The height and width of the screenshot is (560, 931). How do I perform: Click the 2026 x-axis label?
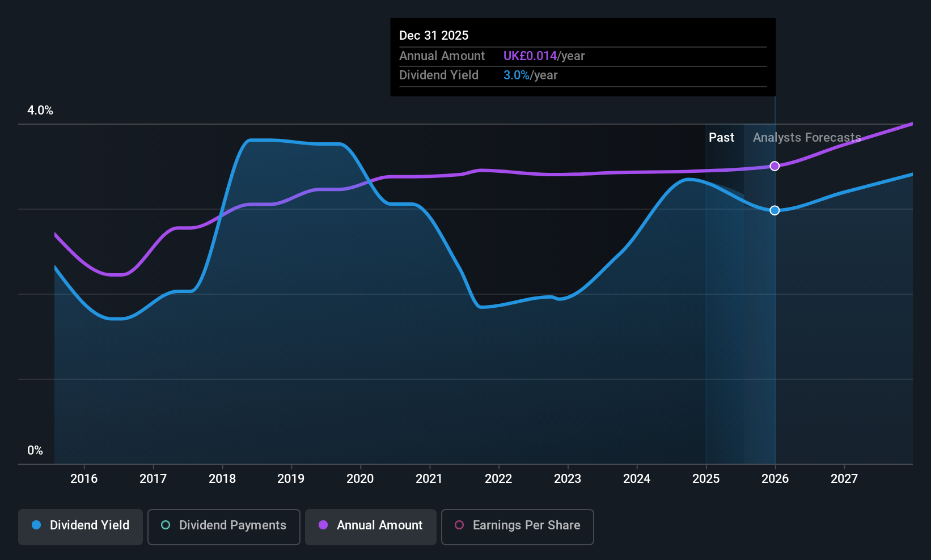pyautogui.click(x=775, y=479)
